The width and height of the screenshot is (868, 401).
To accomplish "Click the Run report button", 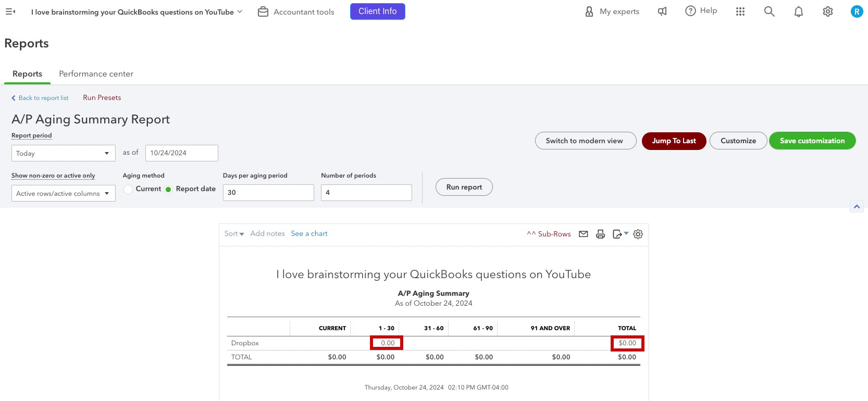I will coord(464,187).
